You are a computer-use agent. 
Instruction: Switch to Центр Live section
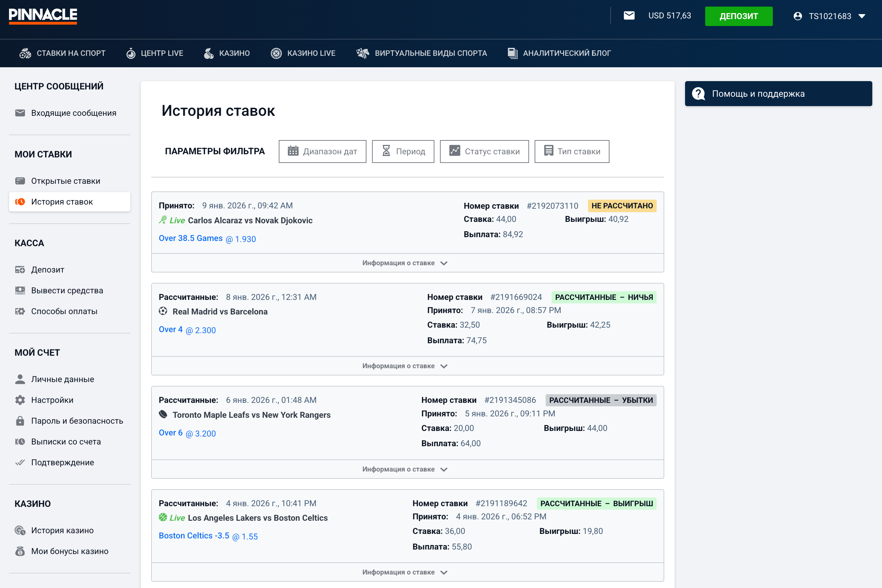point(155,53)
